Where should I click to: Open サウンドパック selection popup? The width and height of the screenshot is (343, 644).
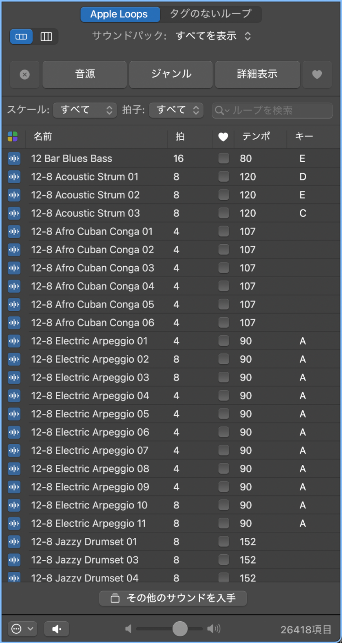[213, 36]
